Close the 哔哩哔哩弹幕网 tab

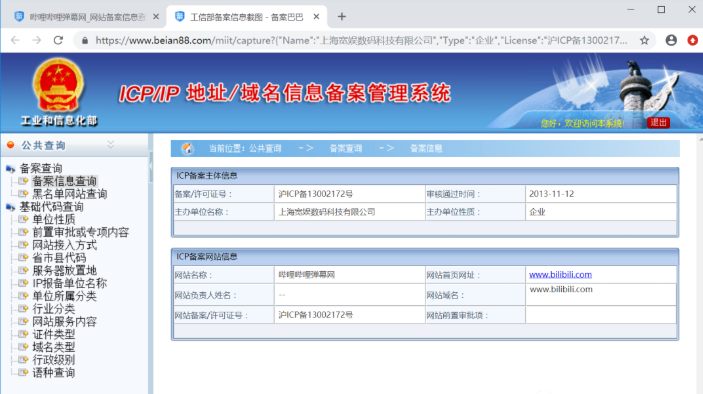156,17
